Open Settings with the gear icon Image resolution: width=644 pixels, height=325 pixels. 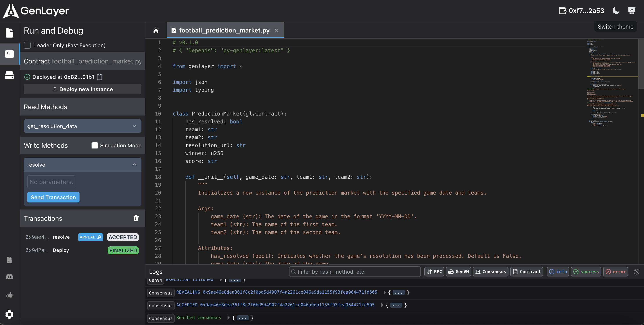coord(9,314)
